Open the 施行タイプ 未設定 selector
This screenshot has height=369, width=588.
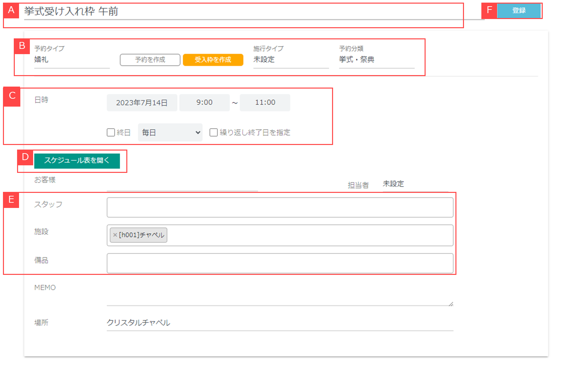pyautogui.click(x=291, y=60)
